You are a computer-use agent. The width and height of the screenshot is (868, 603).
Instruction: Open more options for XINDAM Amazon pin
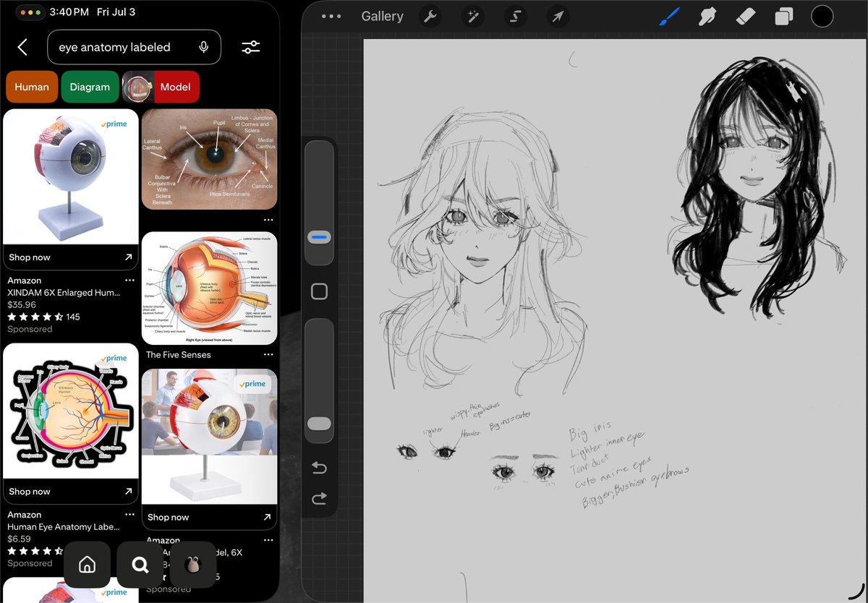[x=129, y=281]
